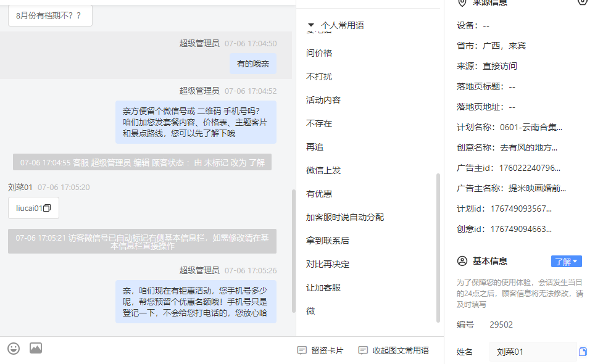The image size is (595, 364).
Task: Click the 省市 广西，来宾 entry
Action: pyautogui.click(x=491, y=46)
